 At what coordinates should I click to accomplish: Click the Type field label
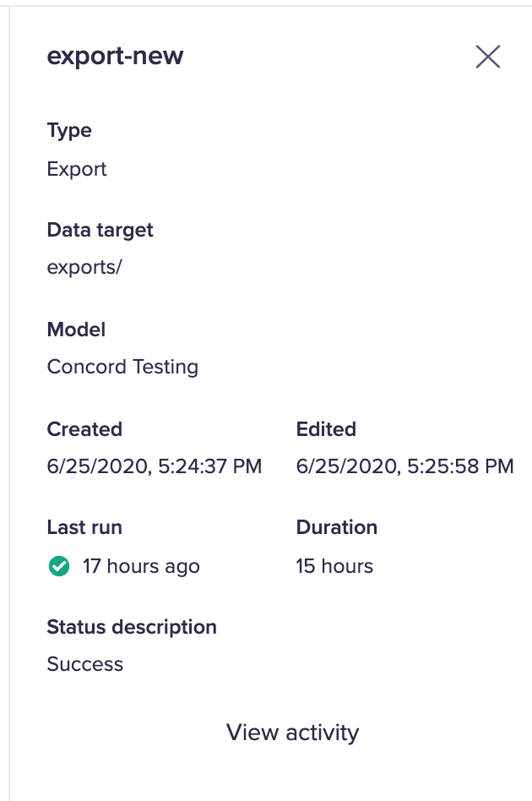(x=69, y=130)
